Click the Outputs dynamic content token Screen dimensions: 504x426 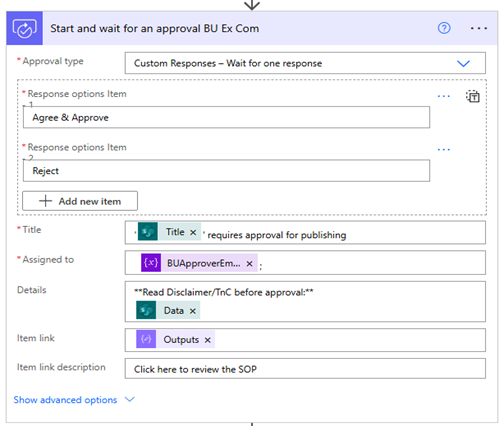[x=175, y=339]
